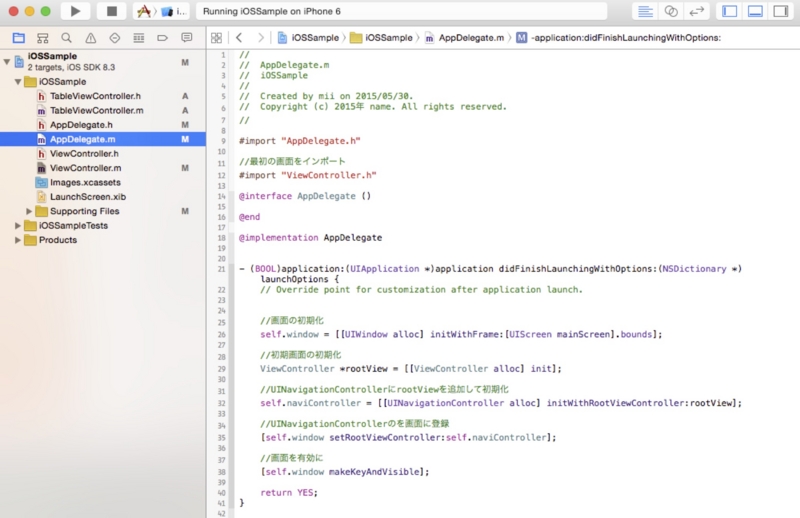Select the Standard editor button
This screenshot has width=800, height=518.
(645, 11)
